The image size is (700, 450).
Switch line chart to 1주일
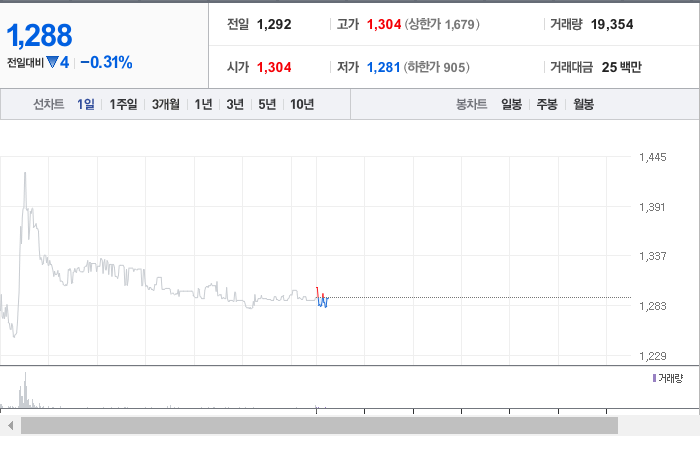point(123,104)
